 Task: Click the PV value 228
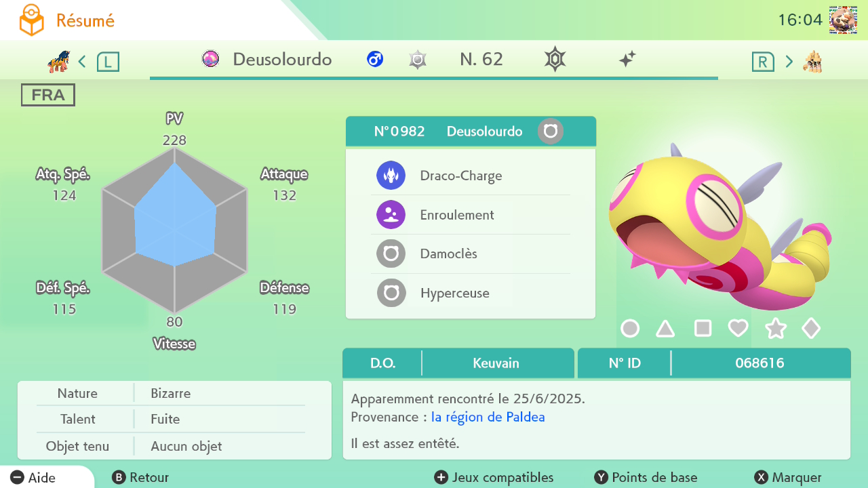click(174, 140)
